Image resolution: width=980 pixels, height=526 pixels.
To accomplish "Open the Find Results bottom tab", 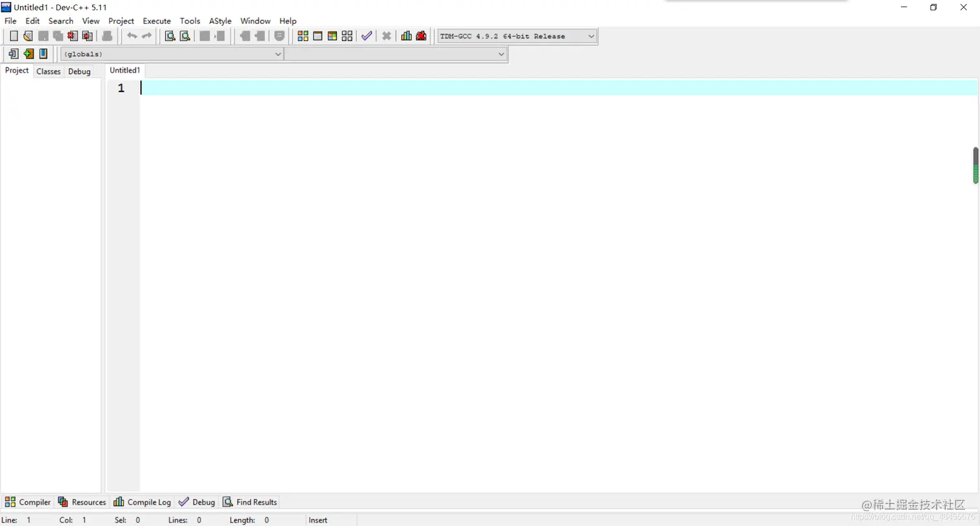I will point(250,502).
